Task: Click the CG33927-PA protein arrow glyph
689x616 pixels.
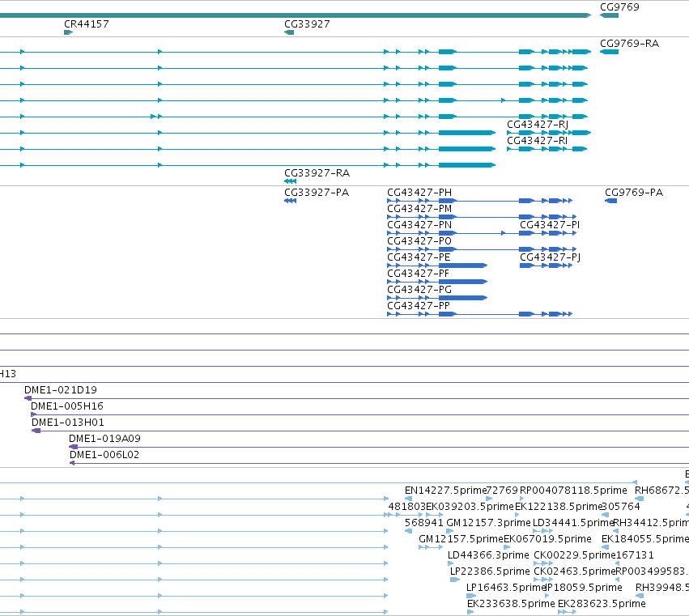Action: tap(290, 201)
